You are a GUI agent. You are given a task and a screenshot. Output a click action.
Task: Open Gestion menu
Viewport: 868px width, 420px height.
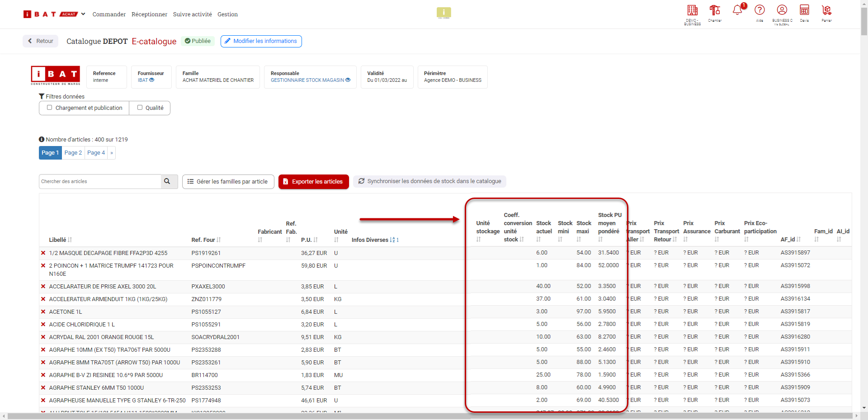point(227,14)
